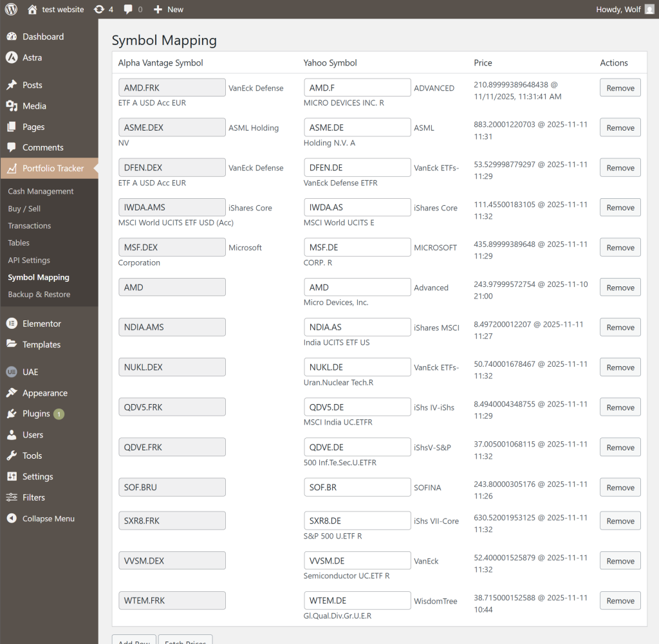
Task: Click the Plugins plug icon
Action: [12, 414]
